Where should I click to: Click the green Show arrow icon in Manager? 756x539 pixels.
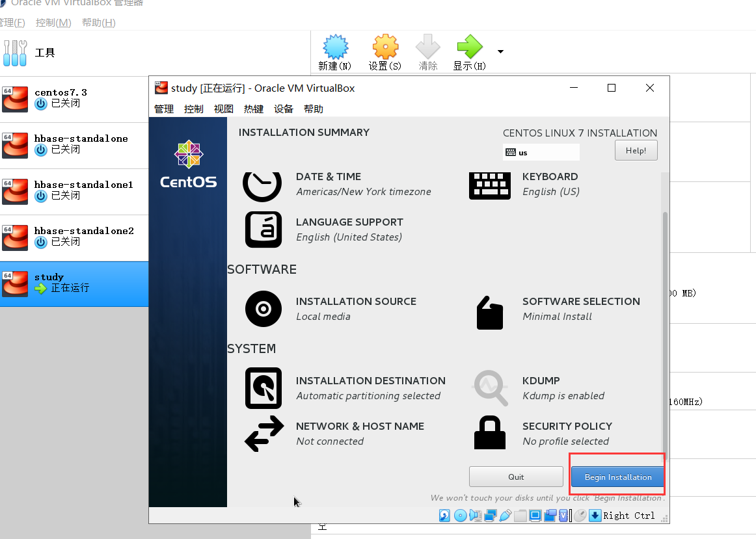470,47
